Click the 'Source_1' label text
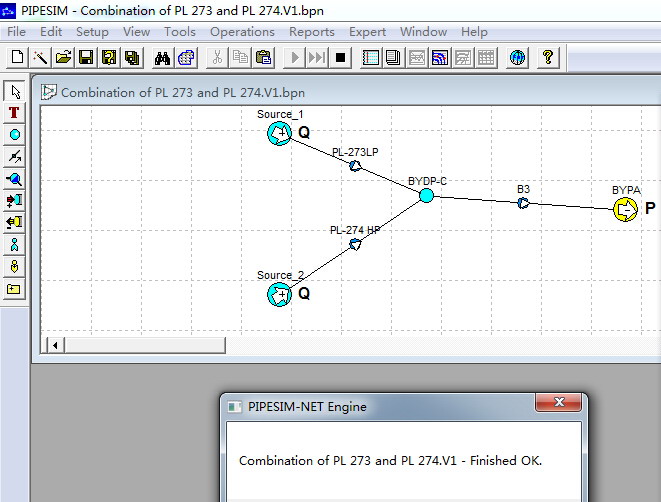 [280, 114]
